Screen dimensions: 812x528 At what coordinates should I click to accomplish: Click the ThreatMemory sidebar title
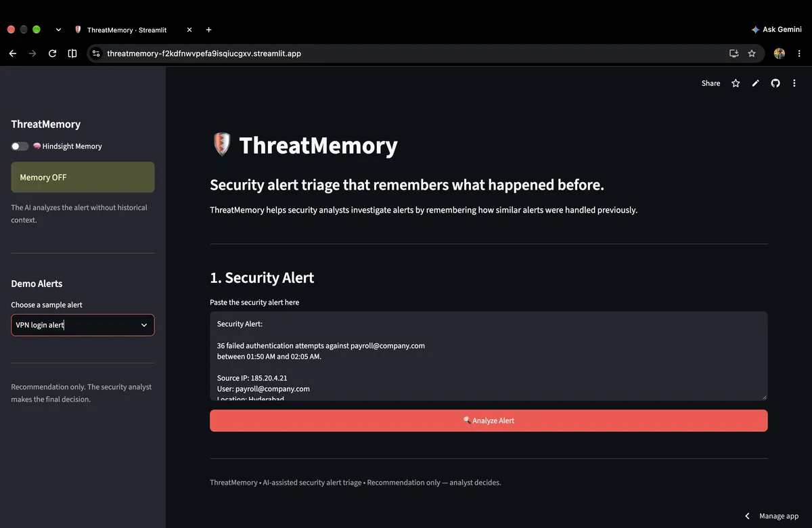coord(46,125)
